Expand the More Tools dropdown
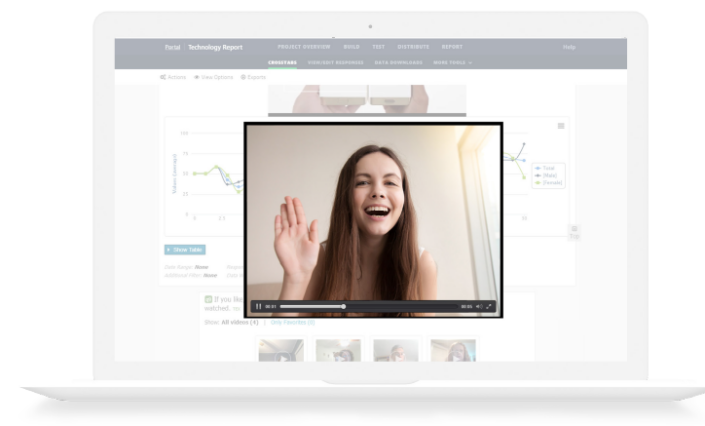The height and width of the screenshot is (426, 705). (x=452, y=62)
